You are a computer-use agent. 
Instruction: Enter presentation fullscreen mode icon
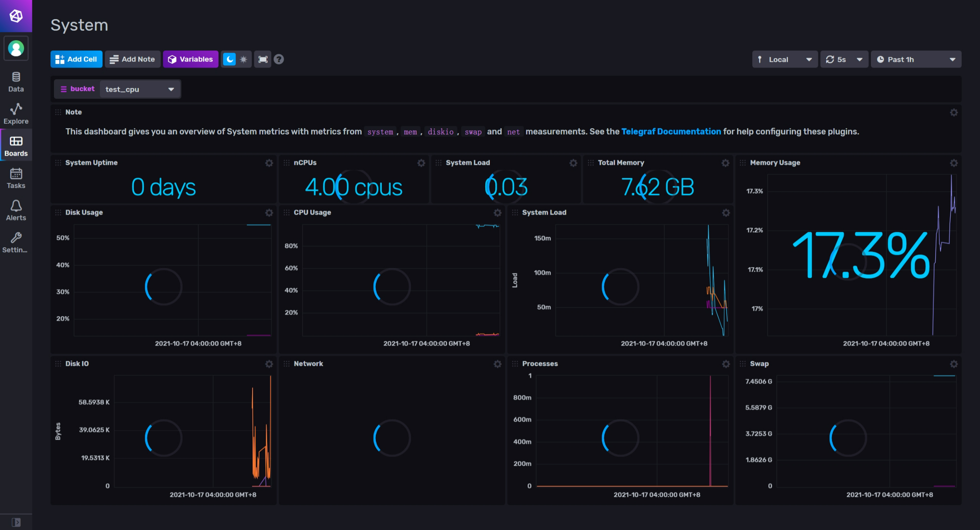(263, 59)
